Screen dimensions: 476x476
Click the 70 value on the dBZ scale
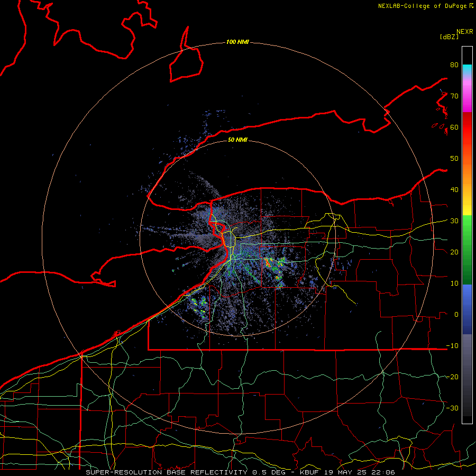(454, 96)
